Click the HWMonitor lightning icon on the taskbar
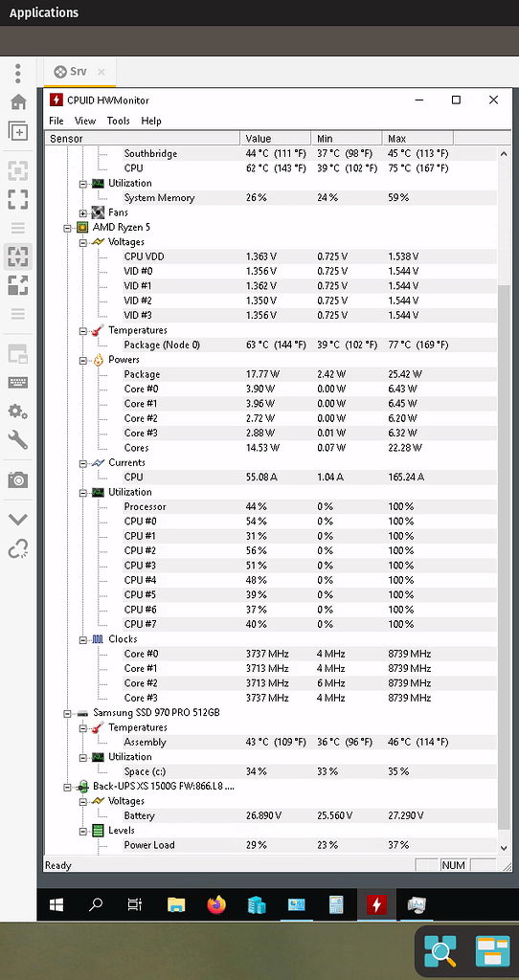 pyautogui.click(x=376, y=904)
